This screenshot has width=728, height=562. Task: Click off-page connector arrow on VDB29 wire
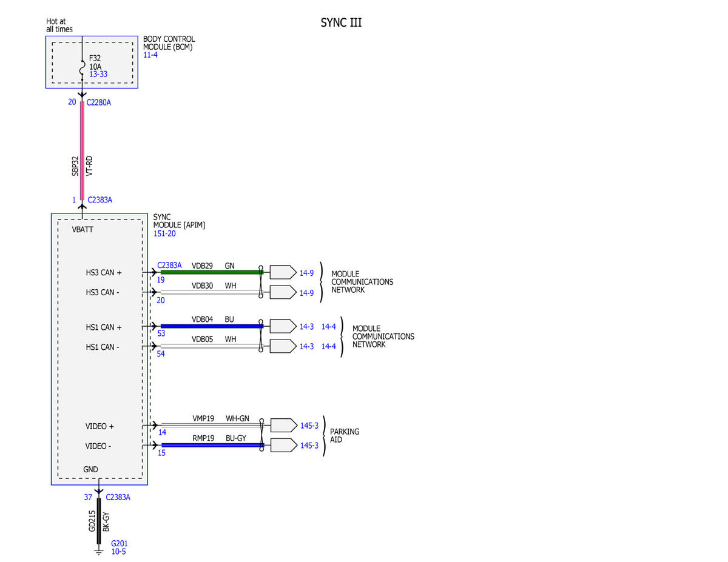point(283,272)
